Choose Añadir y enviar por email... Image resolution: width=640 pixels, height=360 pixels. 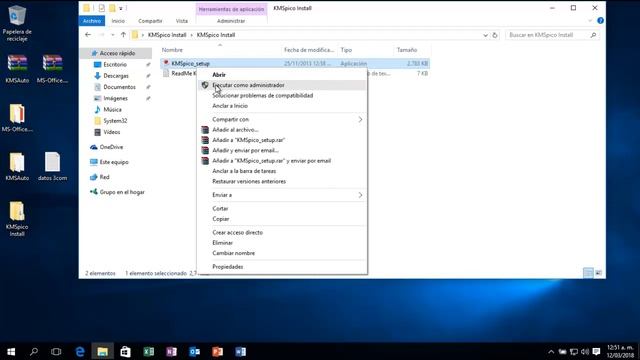point(282,150)
